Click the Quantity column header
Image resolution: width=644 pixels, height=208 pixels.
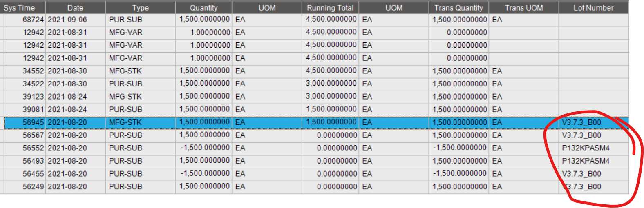(203, 7)
